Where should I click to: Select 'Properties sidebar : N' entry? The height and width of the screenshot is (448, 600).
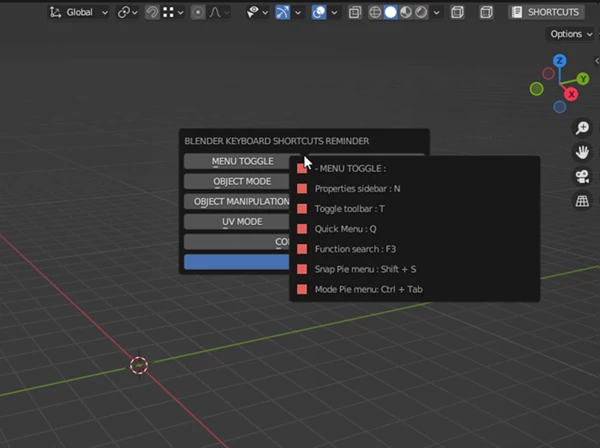357,189
